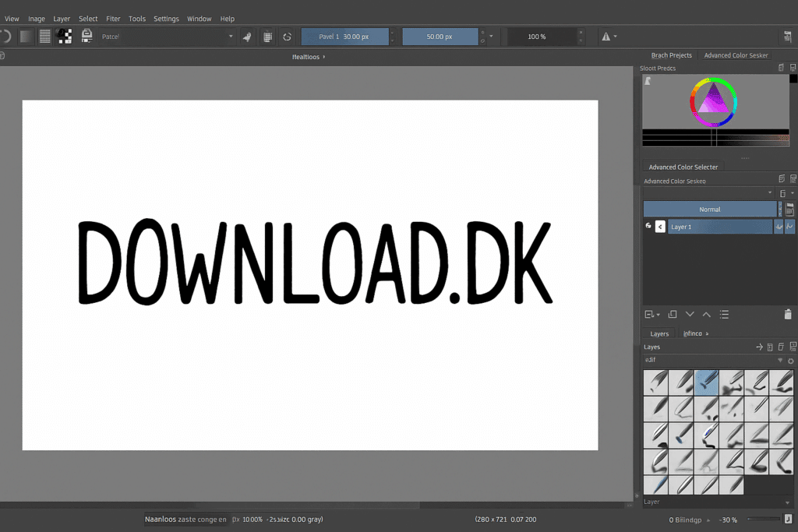
Task: Click the airbrush icon next to the preset field
Action: pos(247,36)
